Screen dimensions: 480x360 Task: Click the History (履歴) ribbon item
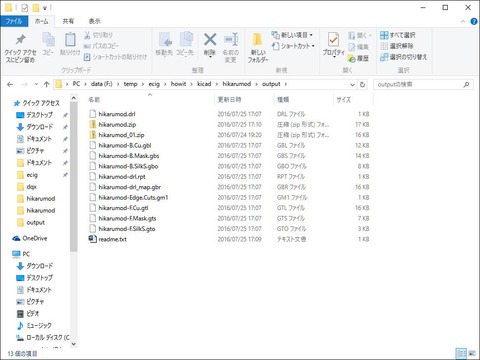359,58
